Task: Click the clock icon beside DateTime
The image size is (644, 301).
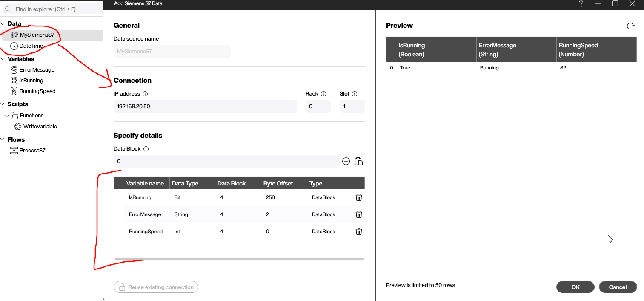Action: pos(14,46)
